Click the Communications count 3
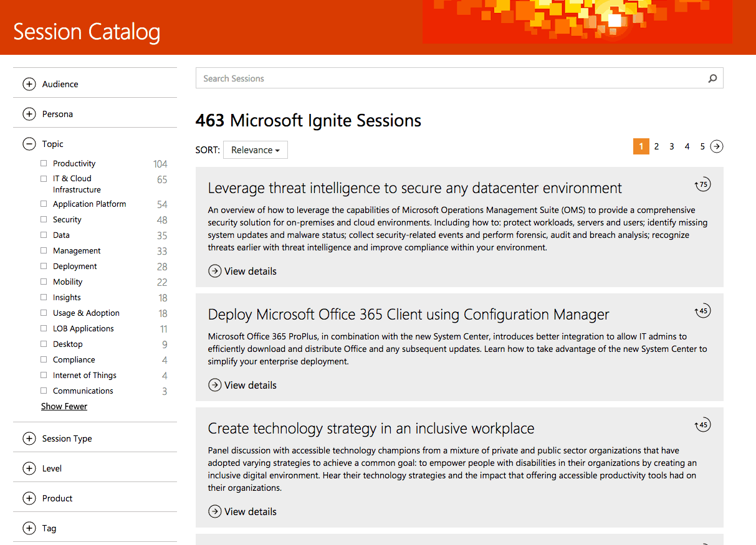756x545 pixels. 165,391
